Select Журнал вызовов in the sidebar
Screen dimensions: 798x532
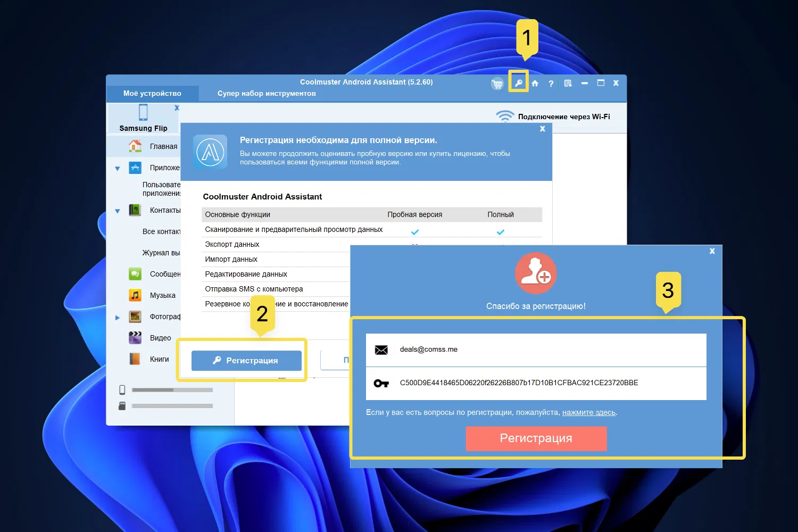pyautogui.click(x=161, y=253)
